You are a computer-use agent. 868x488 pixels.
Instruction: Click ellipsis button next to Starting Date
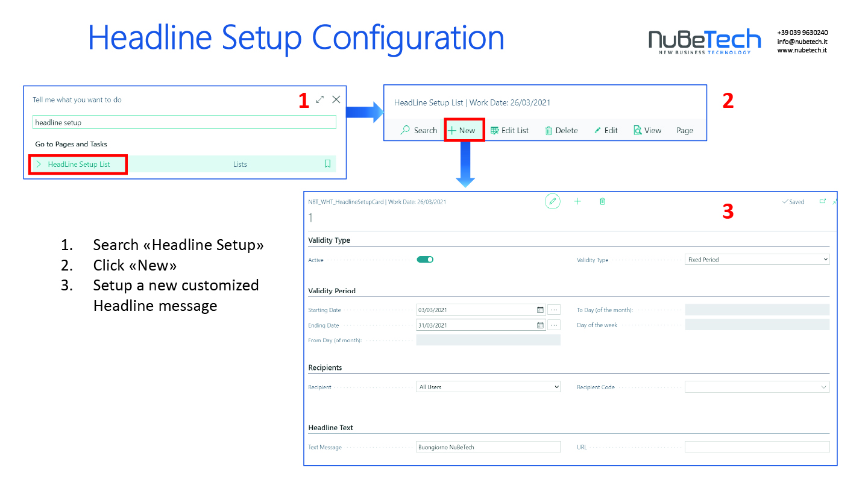[x=554, y=310]
